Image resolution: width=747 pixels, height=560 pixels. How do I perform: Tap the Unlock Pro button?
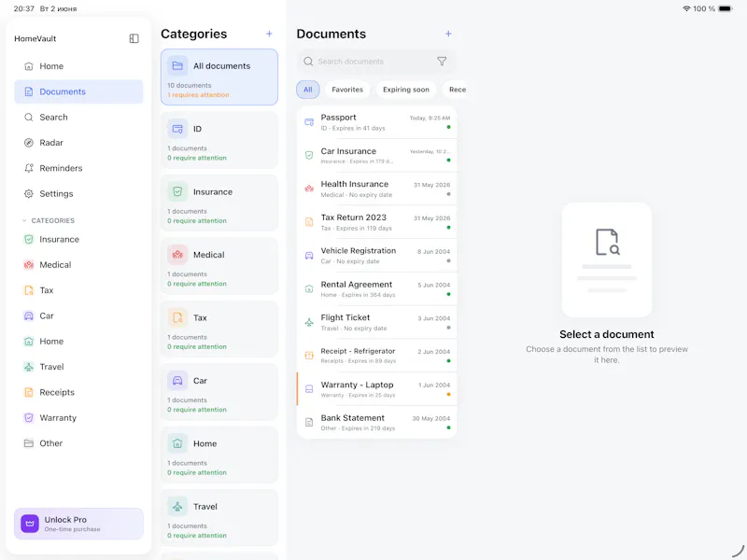(x=78, y=524)
